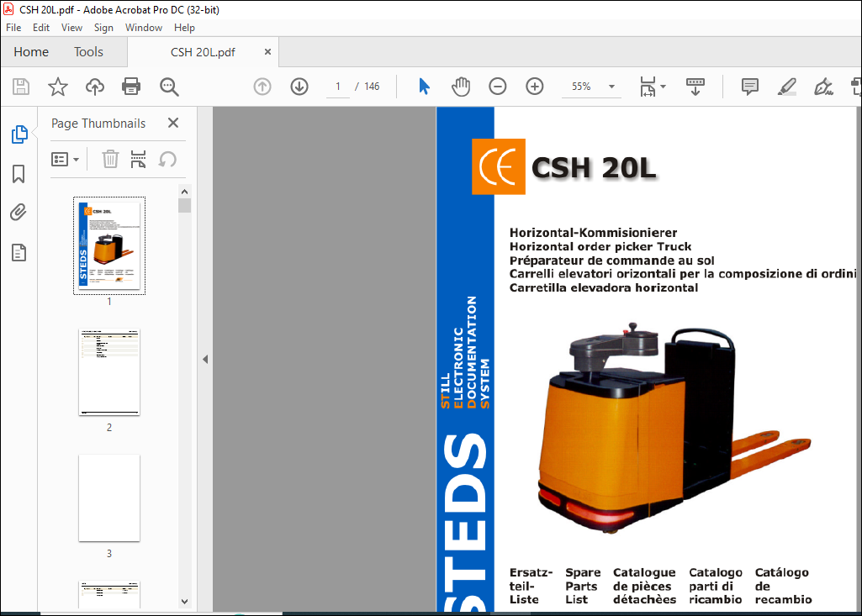Click the Print pages thumbnail icon
The image size is (862, 616).
point(138,160)
